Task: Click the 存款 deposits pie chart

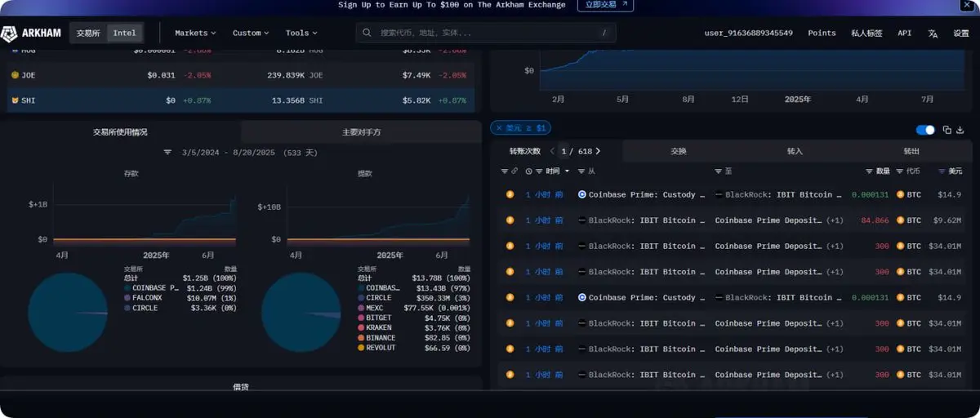Action: (68, 313)
